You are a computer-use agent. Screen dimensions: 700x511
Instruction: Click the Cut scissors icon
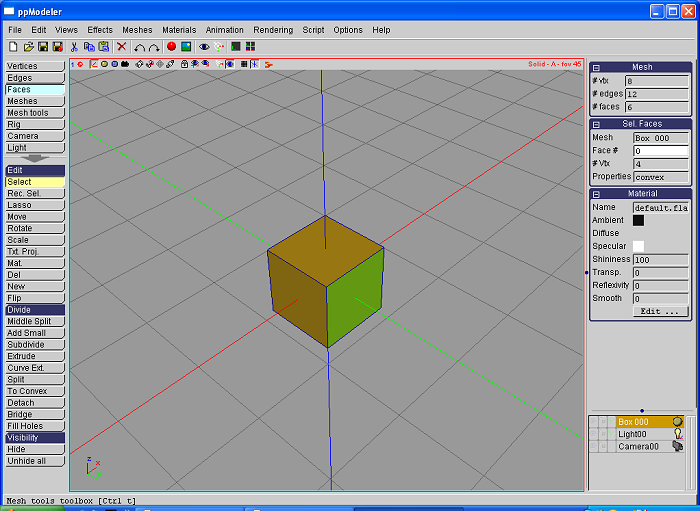[x=74, y=47]
